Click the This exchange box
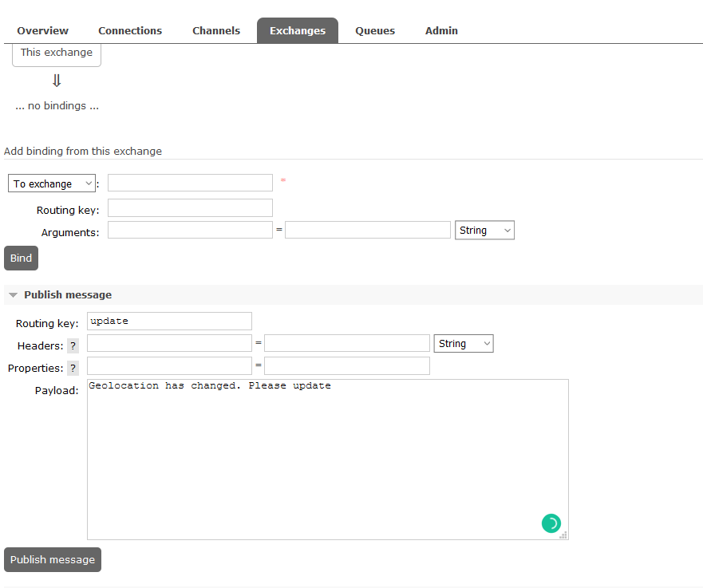 pyautogui.click(x=57, y=53)
